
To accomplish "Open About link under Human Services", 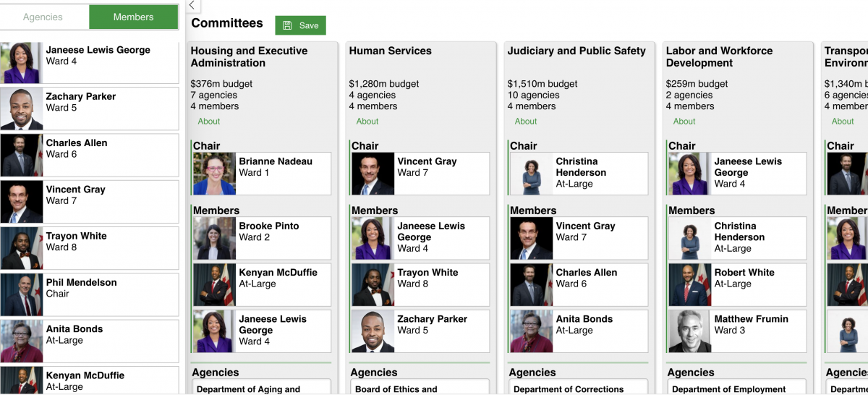I will tap(367, 122).
